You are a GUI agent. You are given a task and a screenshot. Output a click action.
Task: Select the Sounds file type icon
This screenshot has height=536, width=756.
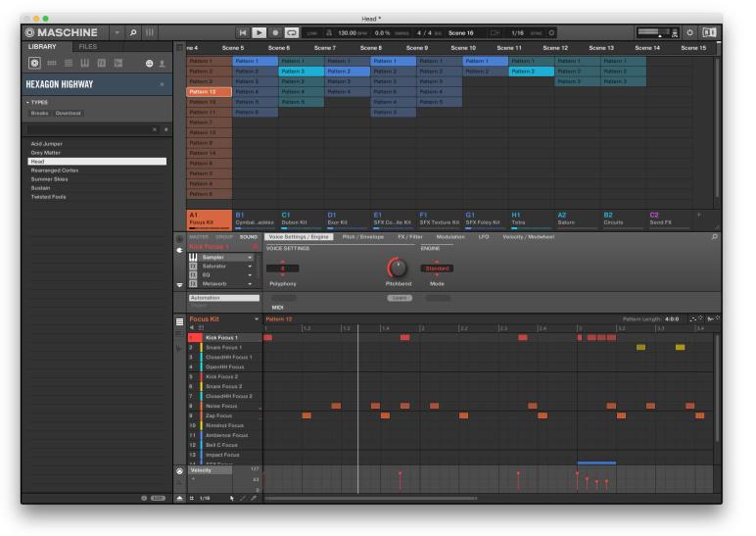pyautogui.click(x=69, y=63)
